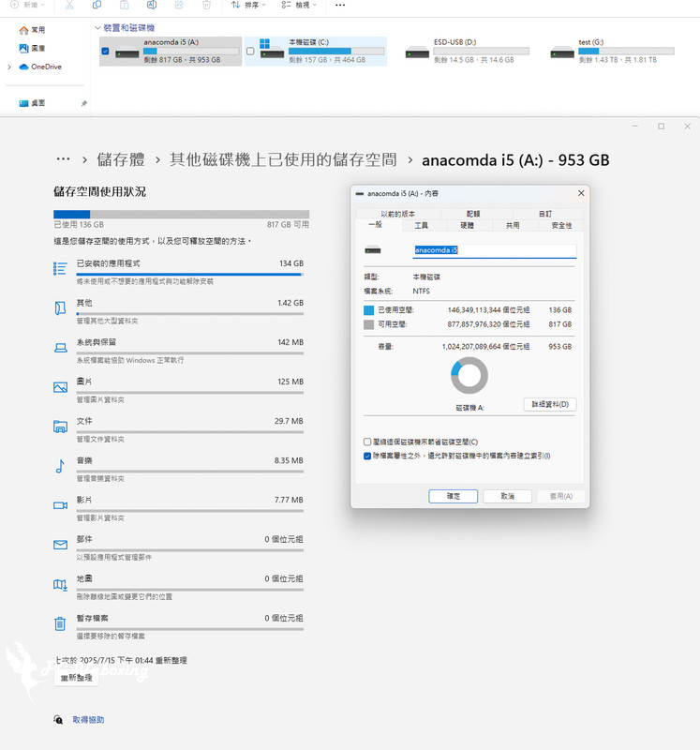The image size is (700, 750).
Task: Open 暫存檔案 storage category
Action: click(178, 627)
